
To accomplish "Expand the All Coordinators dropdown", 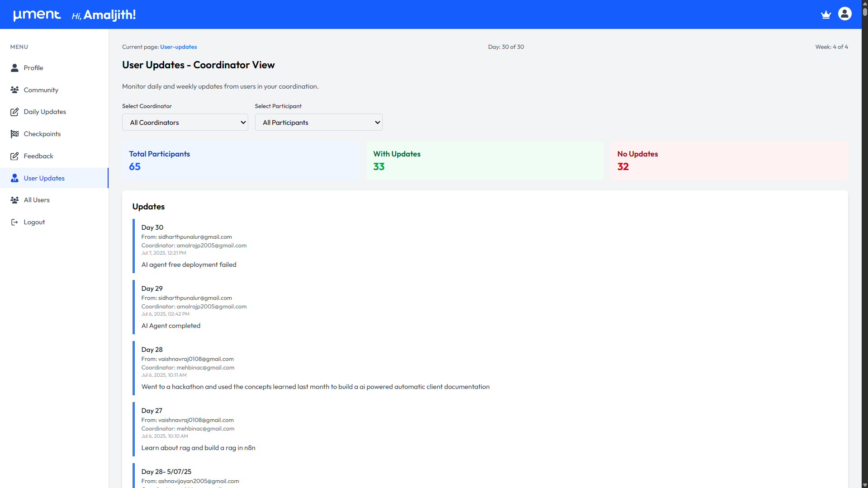I will click(185, 122).
